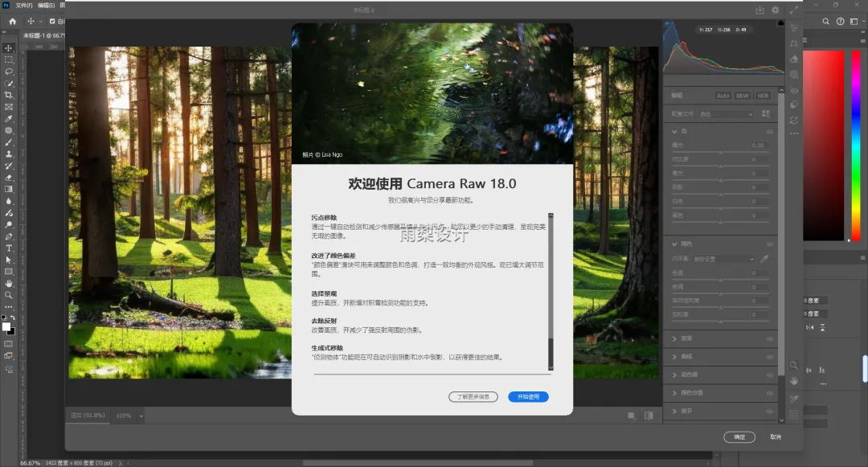Viewport: 868px width, 467px height.
Task: Toggle visibility eye of 颜色分级 section
Action: (x=769, y=393)
